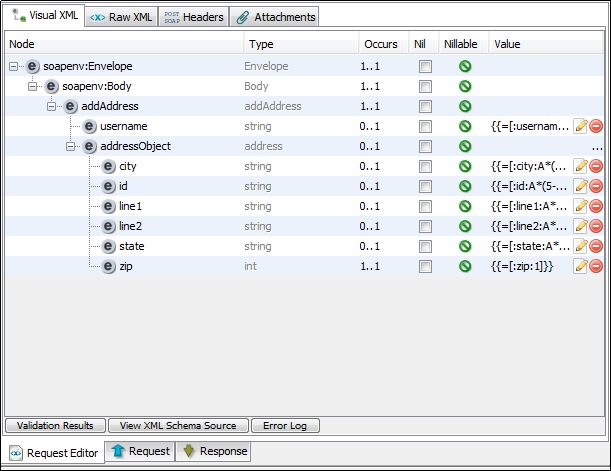This screenshot has height=471, width=611.
Task: Open the Headers tab
Action: (x=194, y=17)
